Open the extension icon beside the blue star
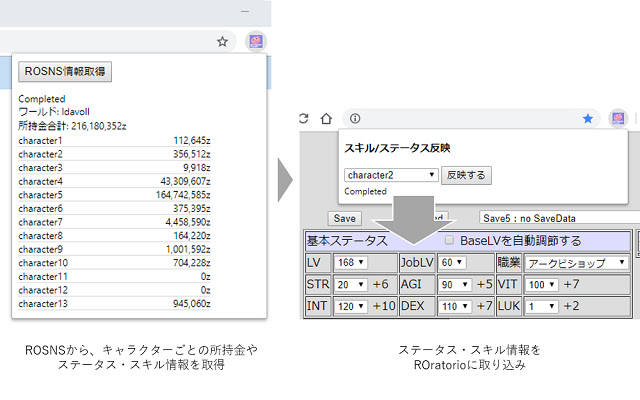Screen dimensions: 640x400 (x=619, y=118)
